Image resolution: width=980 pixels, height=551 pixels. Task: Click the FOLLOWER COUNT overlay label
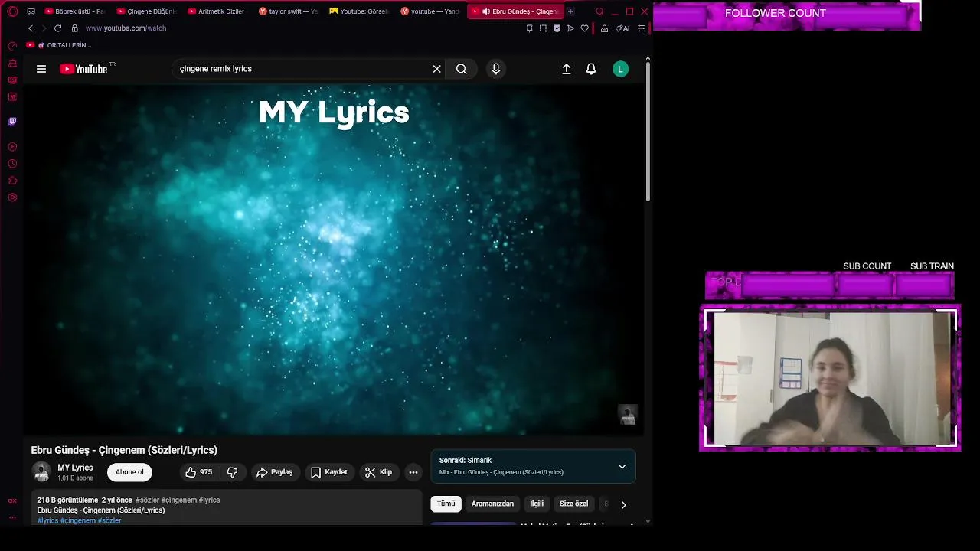pos(776,13)
